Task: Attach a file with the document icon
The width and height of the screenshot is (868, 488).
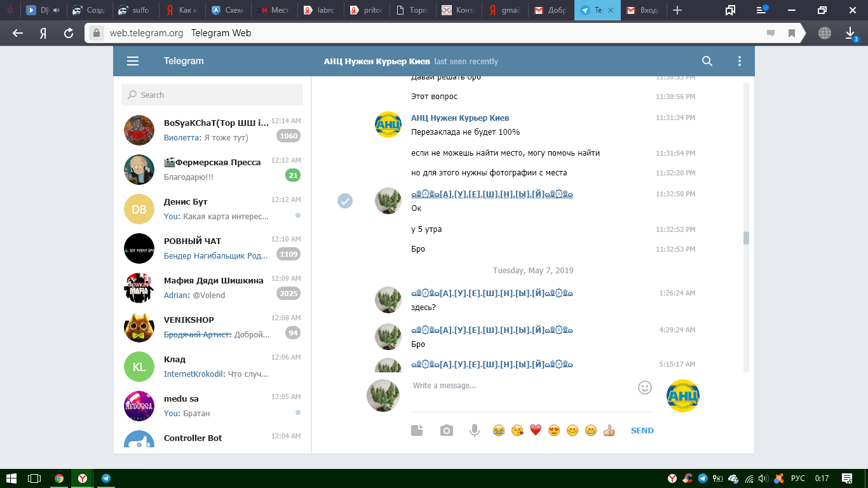Action: [x=417, y=430]
